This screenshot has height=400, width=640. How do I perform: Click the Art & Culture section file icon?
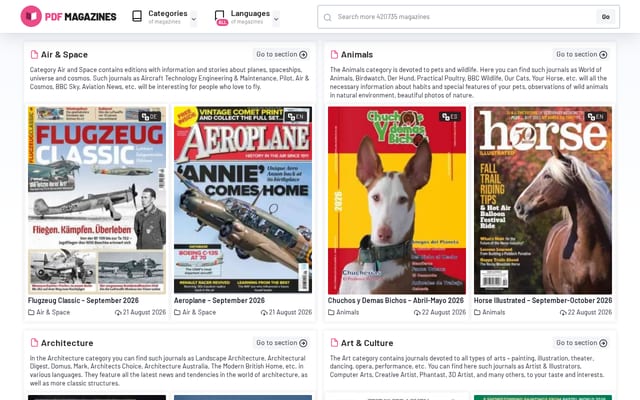click(x=334, y=343)
